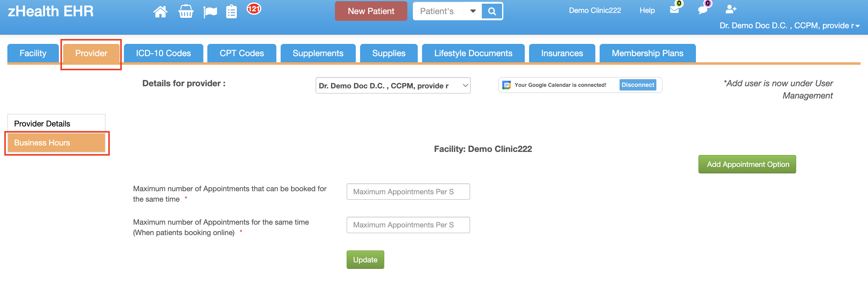This screenshot has width=868, height=294.
Task: Open the clipboard task list icon
Action: click(231, 12)
